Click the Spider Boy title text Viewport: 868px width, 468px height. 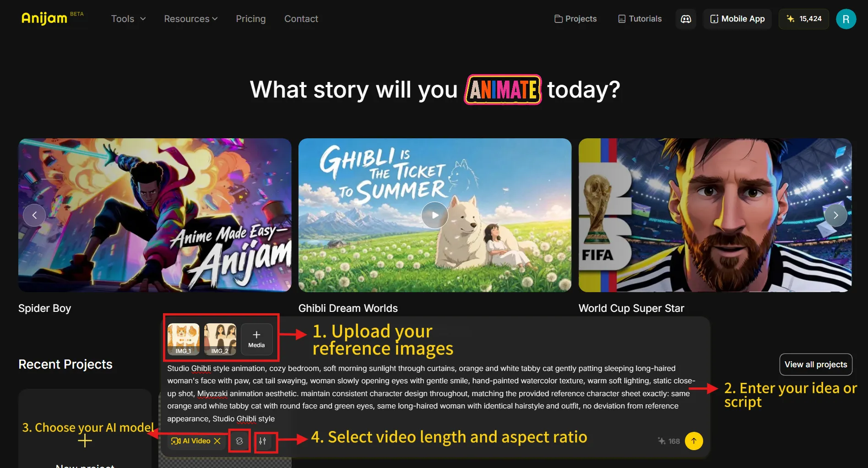coord(45,308)
